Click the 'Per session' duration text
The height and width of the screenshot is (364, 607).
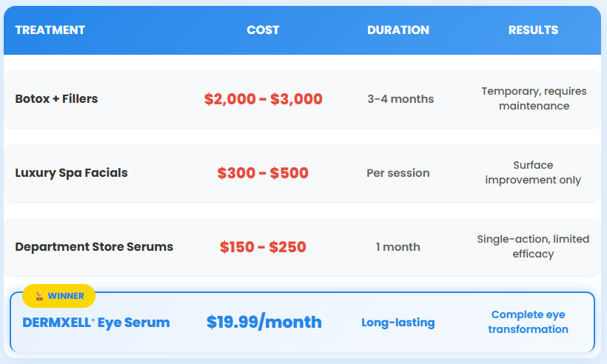click(398, 173)
